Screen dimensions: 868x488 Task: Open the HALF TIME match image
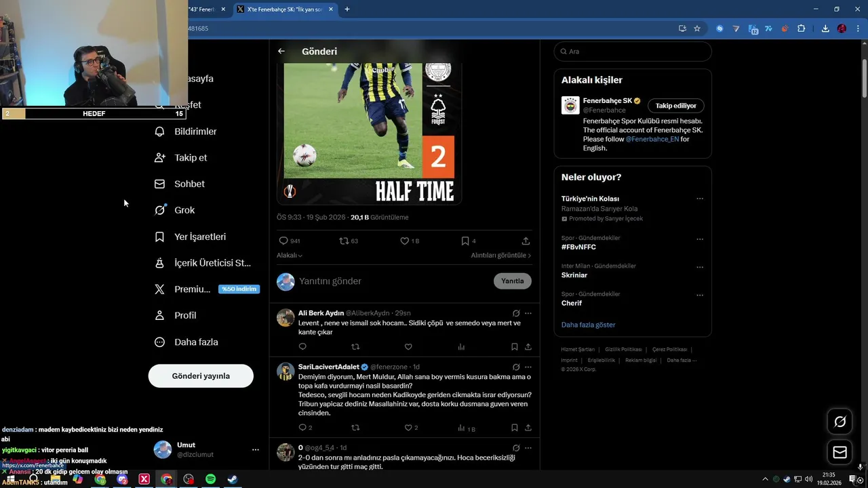[370, 134]
